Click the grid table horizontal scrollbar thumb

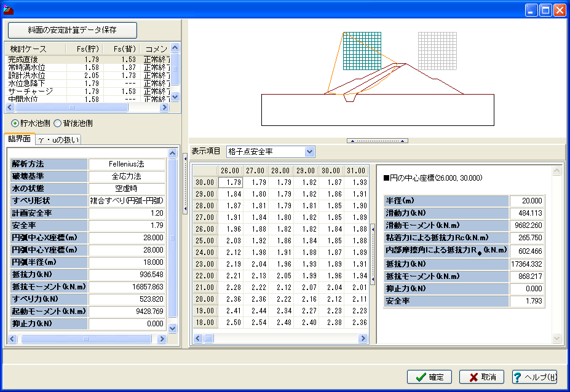pos(208,339)
